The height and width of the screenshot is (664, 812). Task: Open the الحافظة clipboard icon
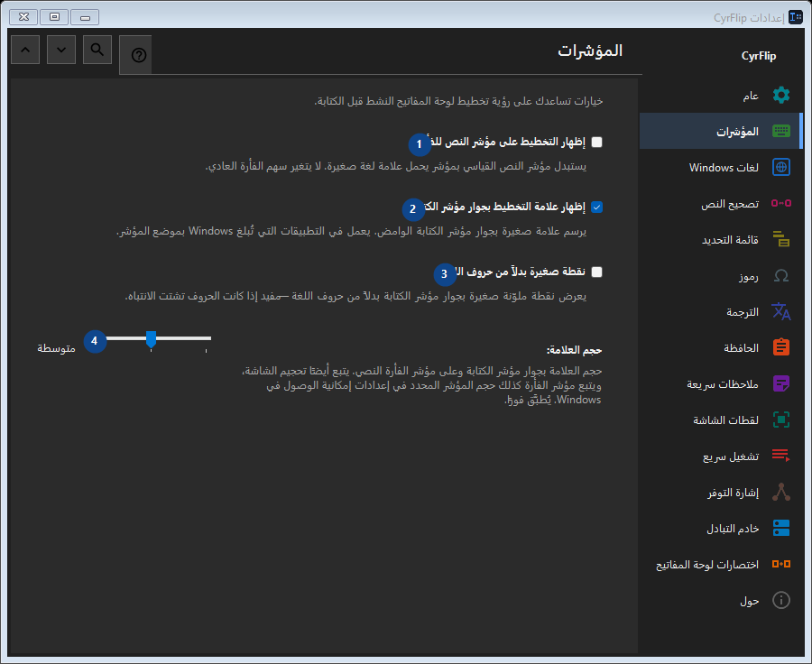781,347
